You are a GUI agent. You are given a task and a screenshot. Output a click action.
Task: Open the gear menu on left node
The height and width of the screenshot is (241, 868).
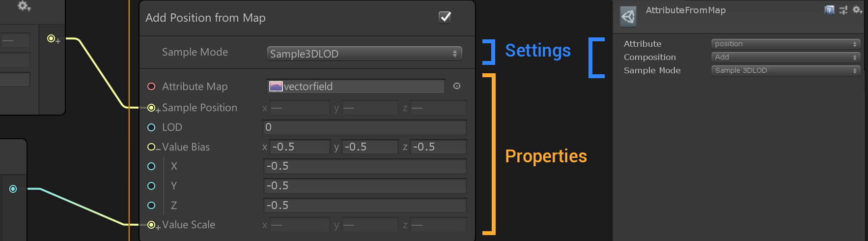tap(24, 6)
